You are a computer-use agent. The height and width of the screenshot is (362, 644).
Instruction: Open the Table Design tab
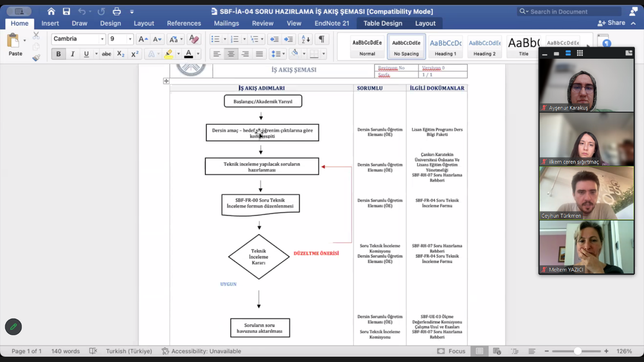tap(382, 23)
